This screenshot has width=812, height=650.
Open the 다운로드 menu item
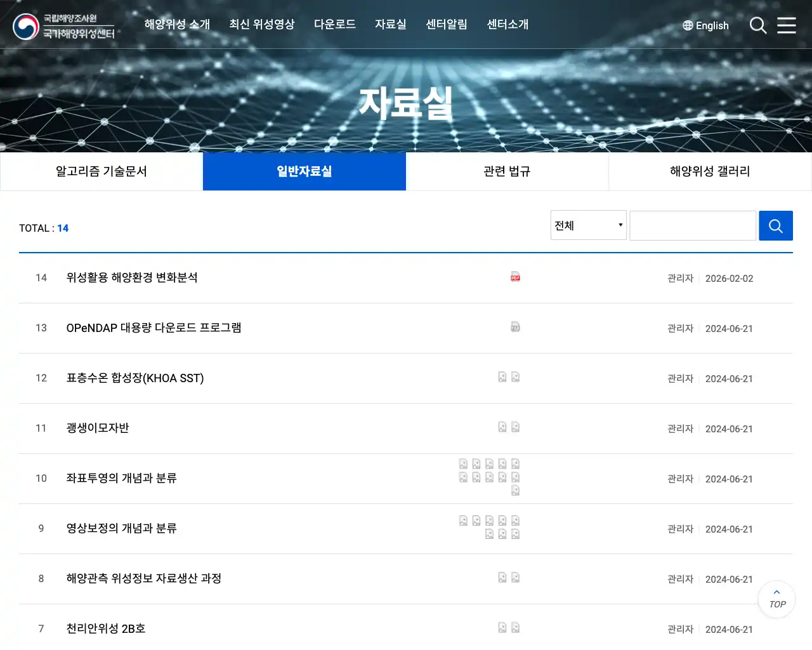point(335,25)
